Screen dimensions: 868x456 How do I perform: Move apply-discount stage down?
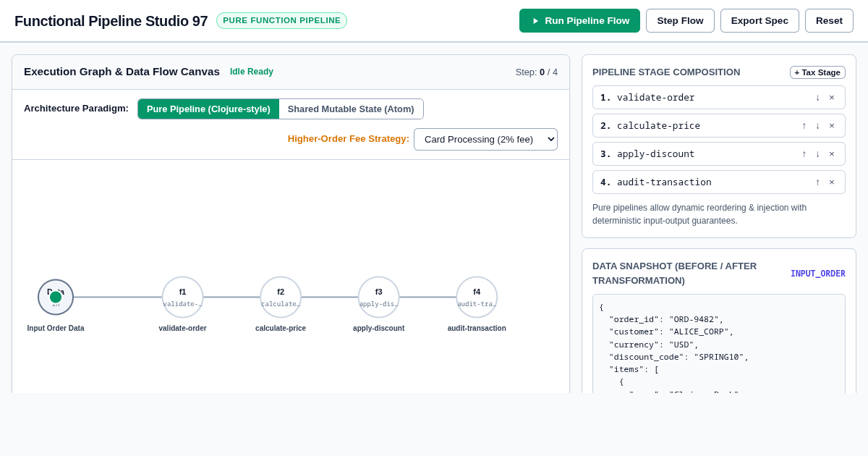point(818,154)
